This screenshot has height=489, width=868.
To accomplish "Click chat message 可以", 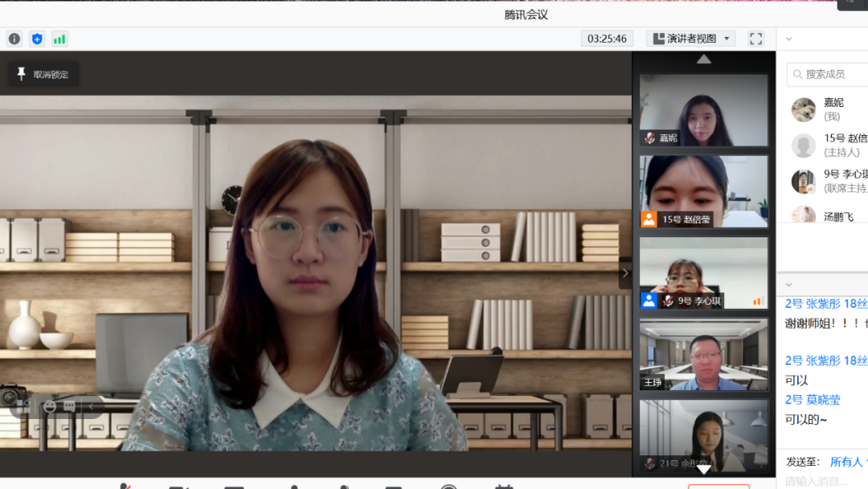I will 796,380.
